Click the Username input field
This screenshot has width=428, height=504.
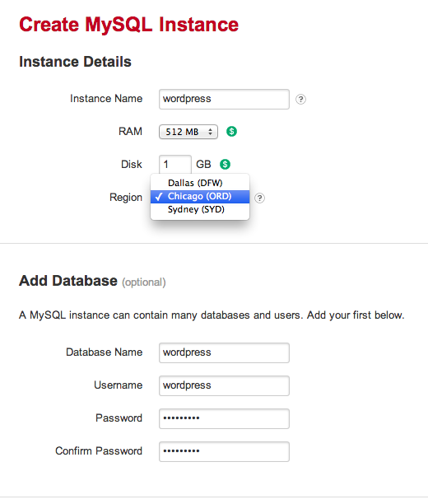pos(224,385)
